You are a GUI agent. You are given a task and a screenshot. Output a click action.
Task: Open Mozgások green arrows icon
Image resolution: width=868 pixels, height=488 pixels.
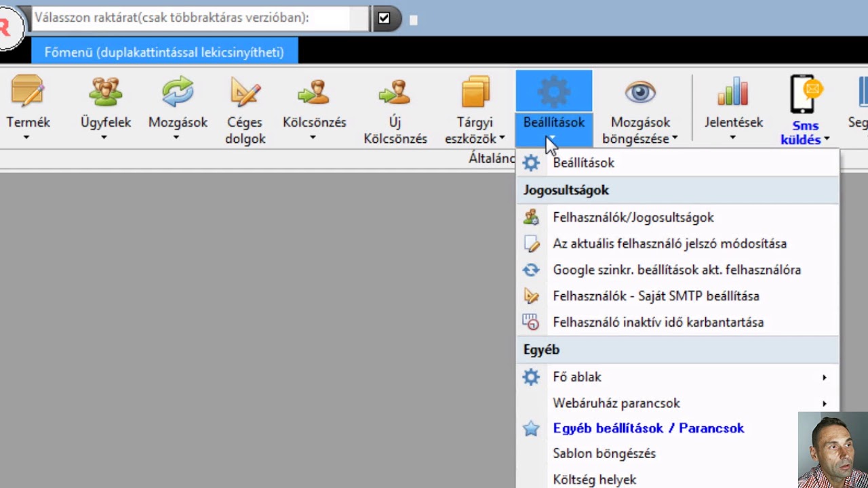click(x=178, y=91)
